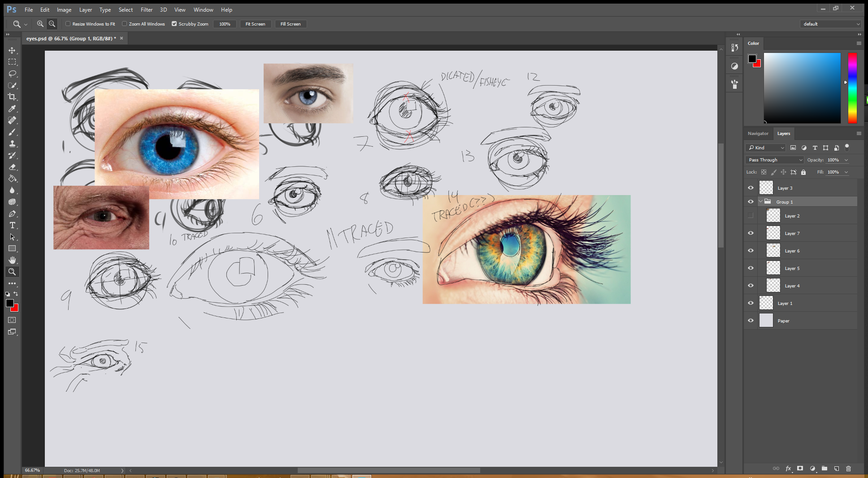Switch to the Navigator tab
868x478 pixels.
[x=758, y=134]
